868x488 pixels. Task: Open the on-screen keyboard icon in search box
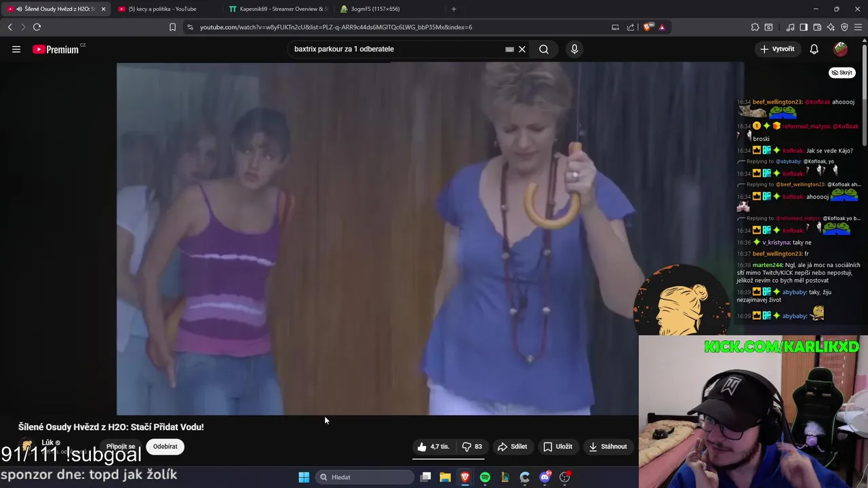click(x=509, y=49)
